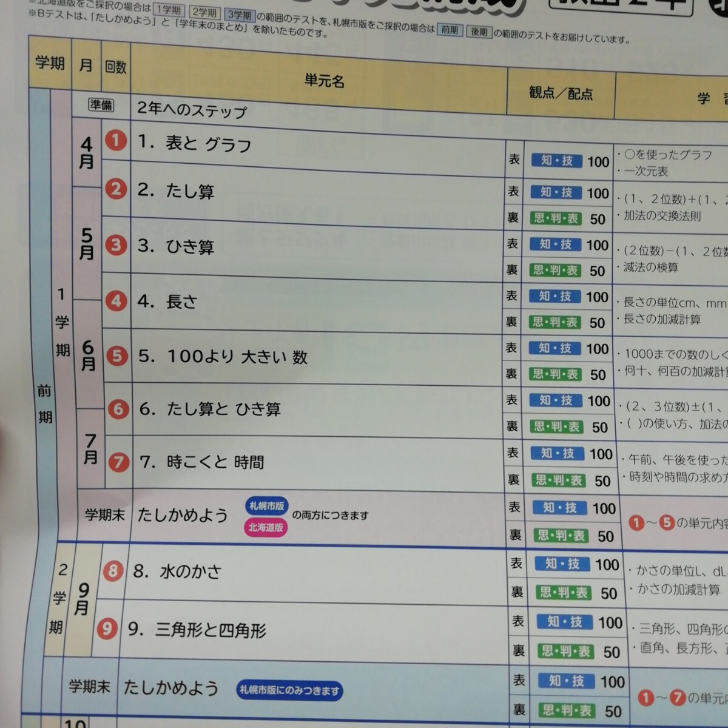This screenshot has width=728, height=728.
Task: Click score 100 in the ひき算 表 row
Action: [x=598, y=245]
